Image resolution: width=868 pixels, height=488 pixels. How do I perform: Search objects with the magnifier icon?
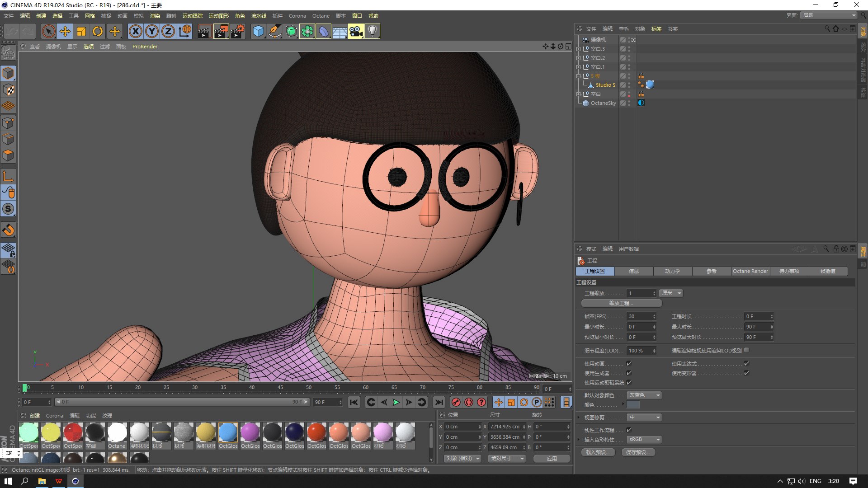click(x=827, y=28)
